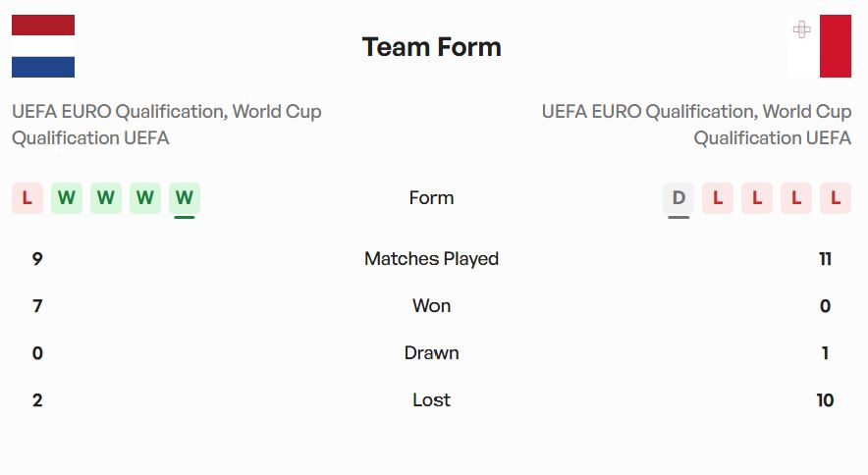The image size is (868, 475).
Task: Select Netherlands' second W form badge
Action: (x=106, y=197)
